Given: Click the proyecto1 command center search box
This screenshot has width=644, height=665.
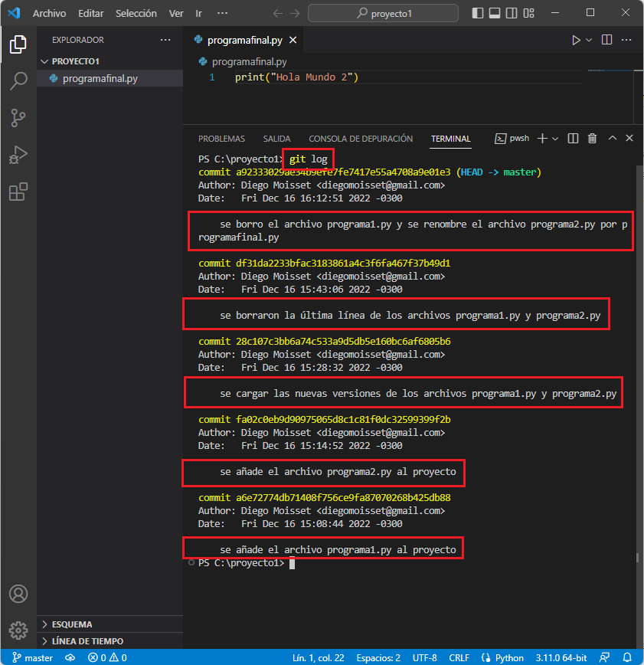Looking at the screenshot, I should coord(384,14).
